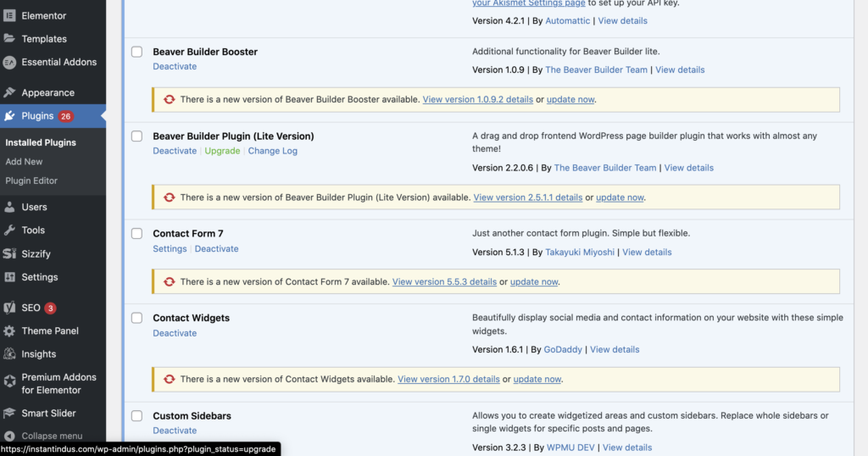Open the Templates menu item
The width and height of the screenshot is (868, 456).
(44, 39)
